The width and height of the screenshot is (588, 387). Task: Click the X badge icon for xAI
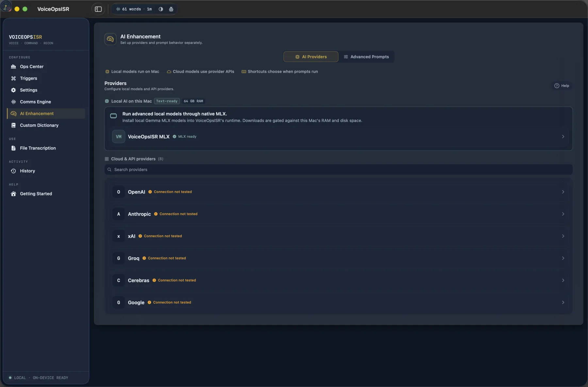click(x=119, y=236)
